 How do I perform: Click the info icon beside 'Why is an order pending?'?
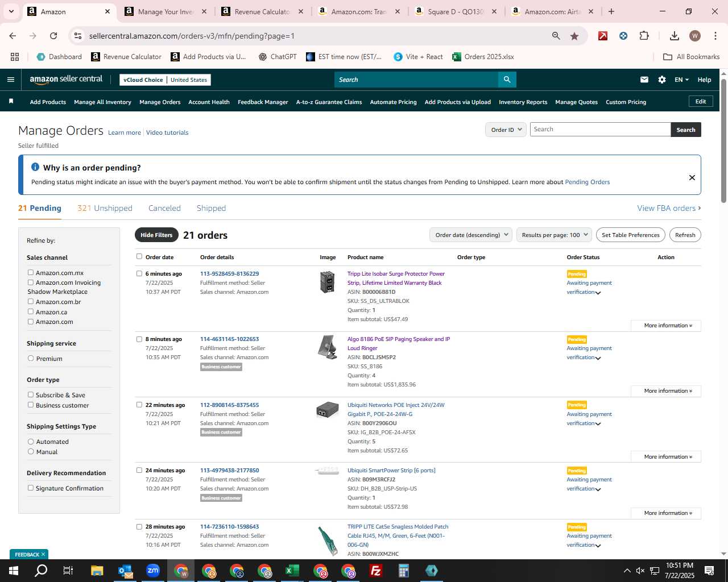point(35,167)
